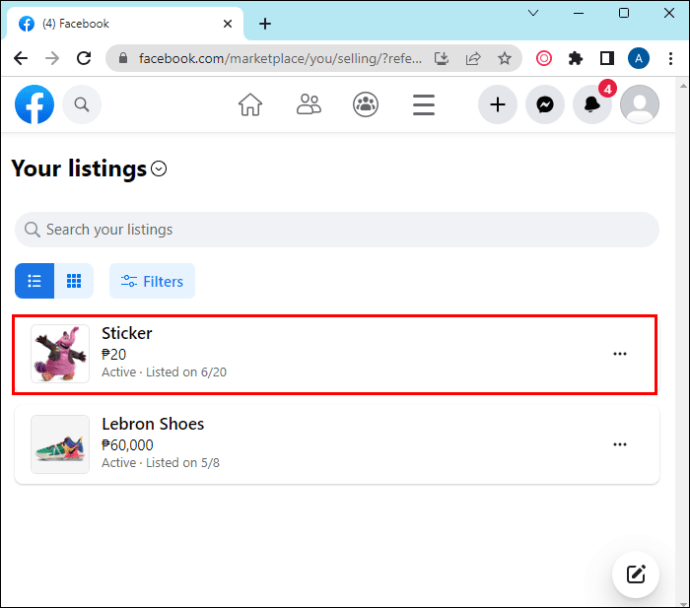Image resolution: width=690 pixels, height=608 pixels.
Task: View site information lock icon
Action: pyautogui.click(x=123, y=58)
